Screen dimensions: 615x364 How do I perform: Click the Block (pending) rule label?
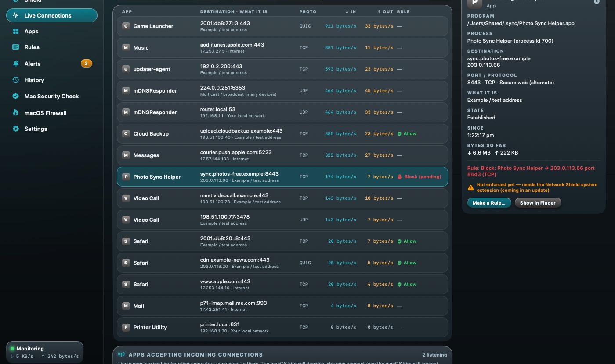pyautogui.click(x=419, y=177)
